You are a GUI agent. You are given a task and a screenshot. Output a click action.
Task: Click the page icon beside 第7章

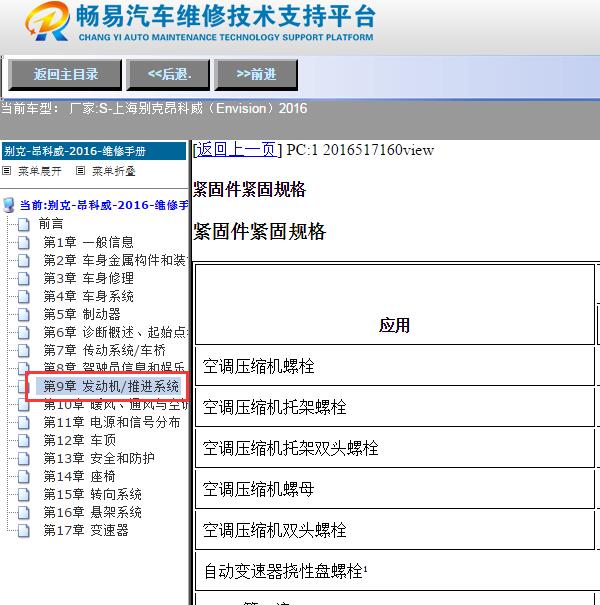tap(24, 350)
